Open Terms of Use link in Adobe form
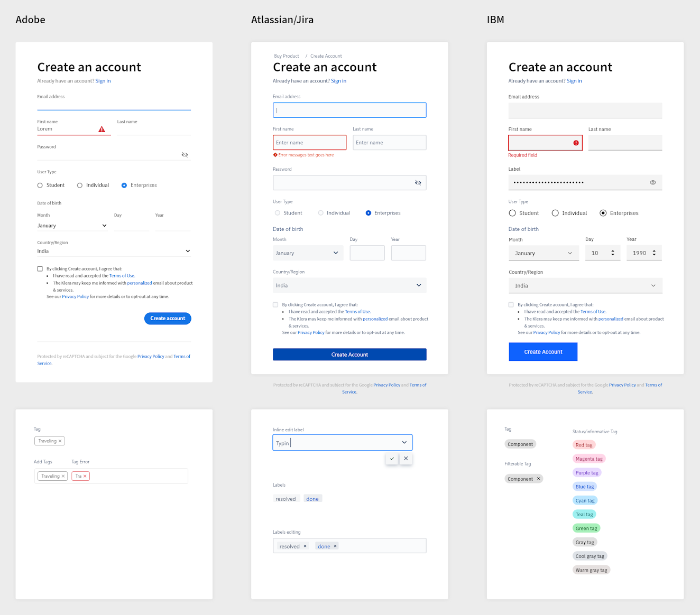Screen dimensions: 700x615 click(x=122, y=276)
